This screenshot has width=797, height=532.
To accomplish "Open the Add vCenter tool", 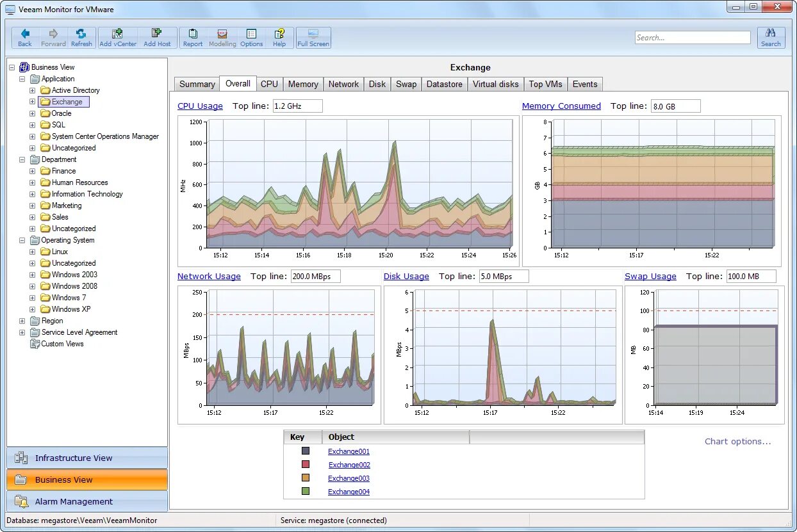I will coord(117,35).
